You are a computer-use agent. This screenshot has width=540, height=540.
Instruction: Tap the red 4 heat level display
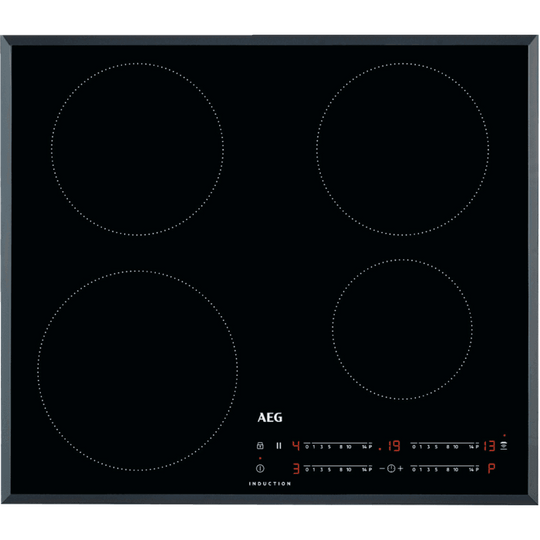point(296,446)
